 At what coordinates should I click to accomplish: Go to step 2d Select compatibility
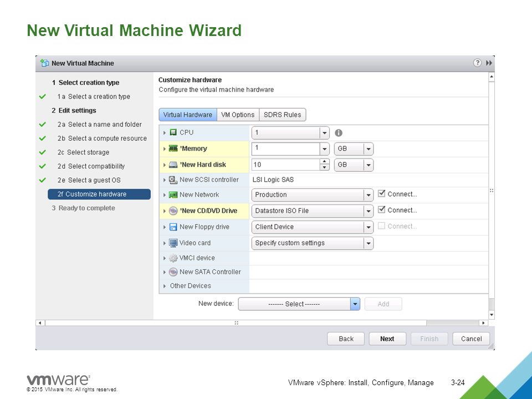(x=91, y=166)
